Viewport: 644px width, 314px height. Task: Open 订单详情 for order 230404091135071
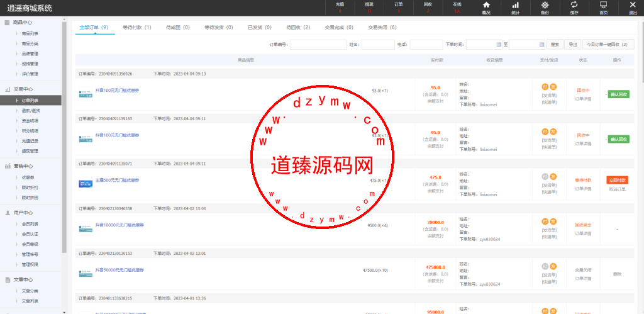coord(583,189)
